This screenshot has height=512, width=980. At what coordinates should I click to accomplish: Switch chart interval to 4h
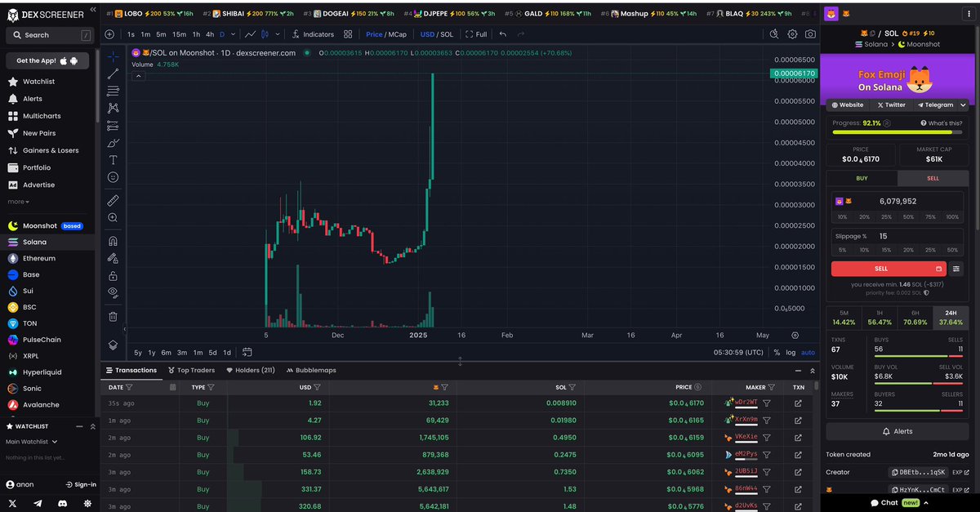[210, 34]
